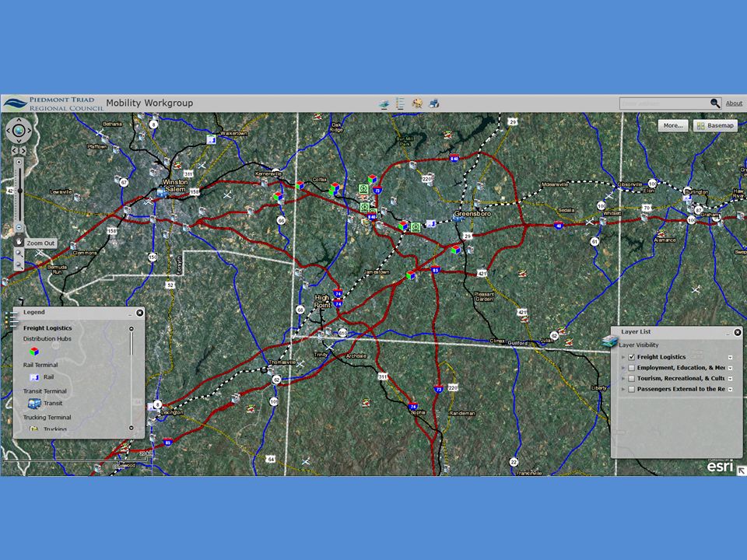Click the Piedmont Triad Regional Council logo
Image resolution: width=747 pixels, height=560 pixels.
[54, 103]
